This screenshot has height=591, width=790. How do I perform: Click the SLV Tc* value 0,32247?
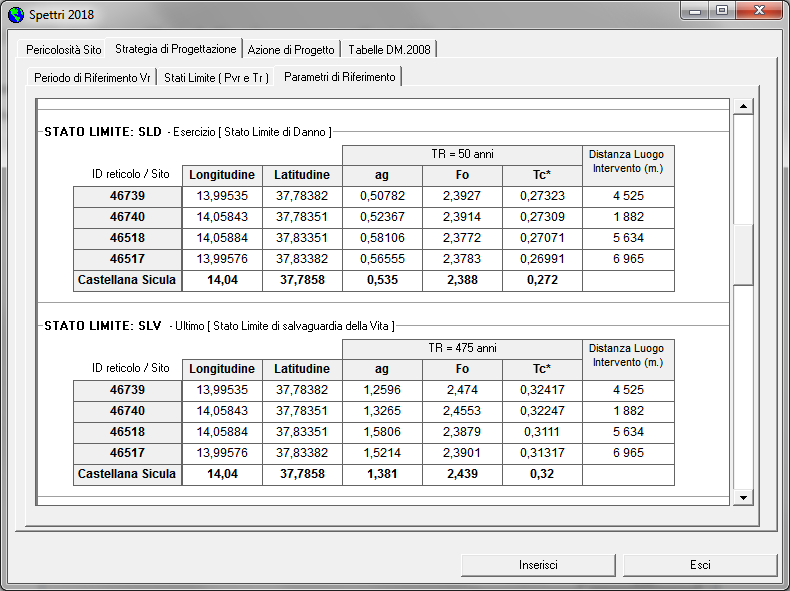[542, 411]
